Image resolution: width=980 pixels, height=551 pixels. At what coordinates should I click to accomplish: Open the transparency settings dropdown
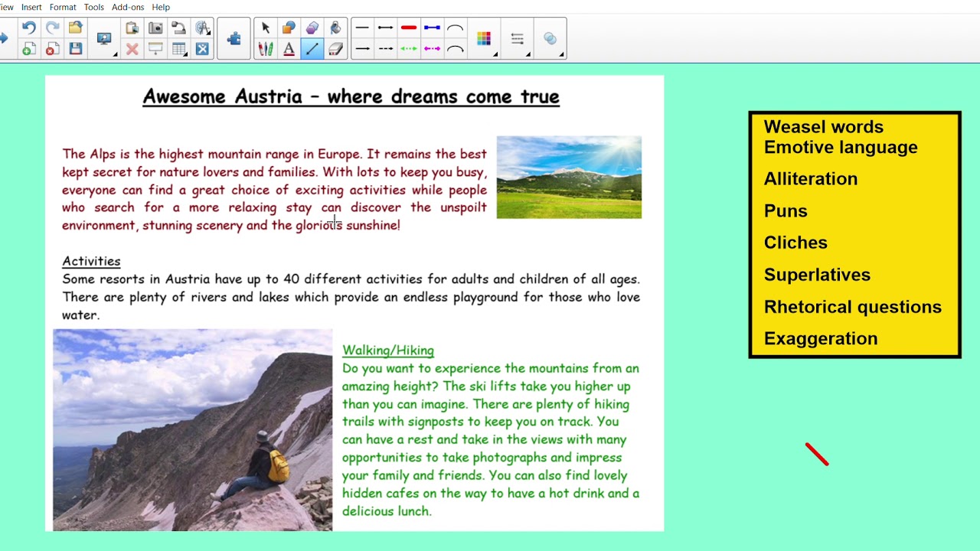pyautogui.click(x=550, y=39)
